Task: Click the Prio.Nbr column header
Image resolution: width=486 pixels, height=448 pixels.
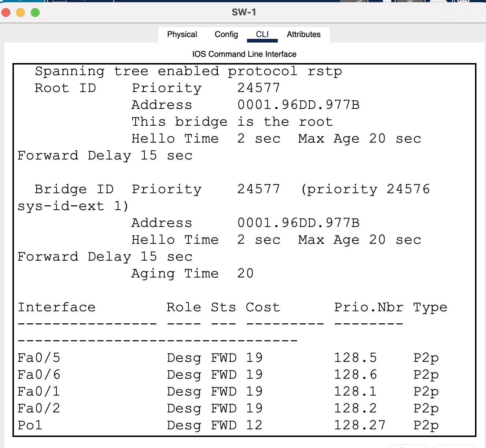Action: [369, 307]
